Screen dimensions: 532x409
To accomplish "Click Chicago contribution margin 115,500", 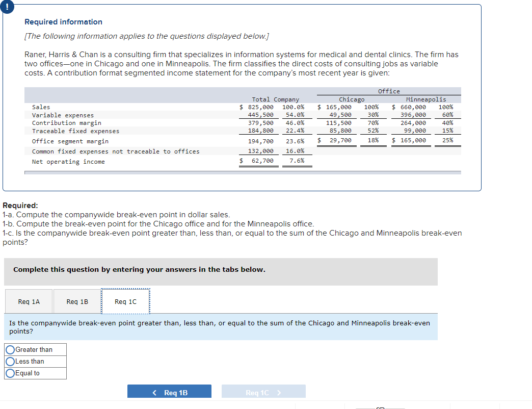I will point(338,123).
